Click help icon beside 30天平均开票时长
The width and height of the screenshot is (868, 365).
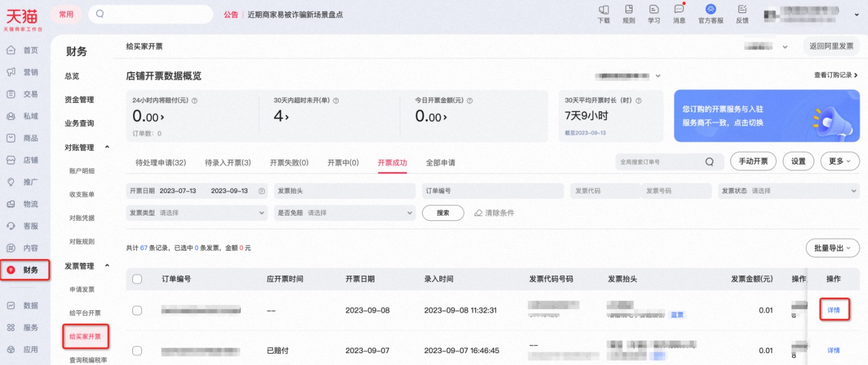(x=638, y=101)
